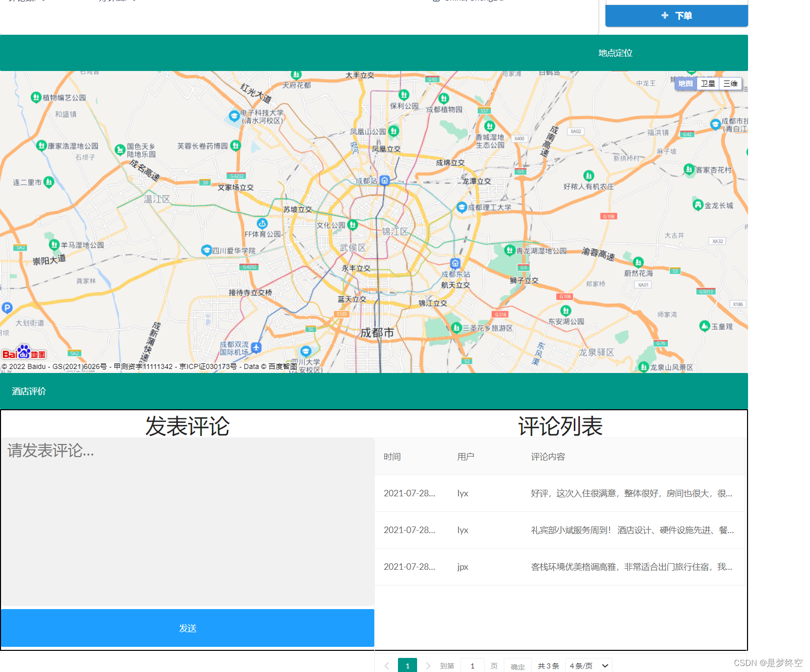Select the 地图 map view tab

click(x=686, y=84)
